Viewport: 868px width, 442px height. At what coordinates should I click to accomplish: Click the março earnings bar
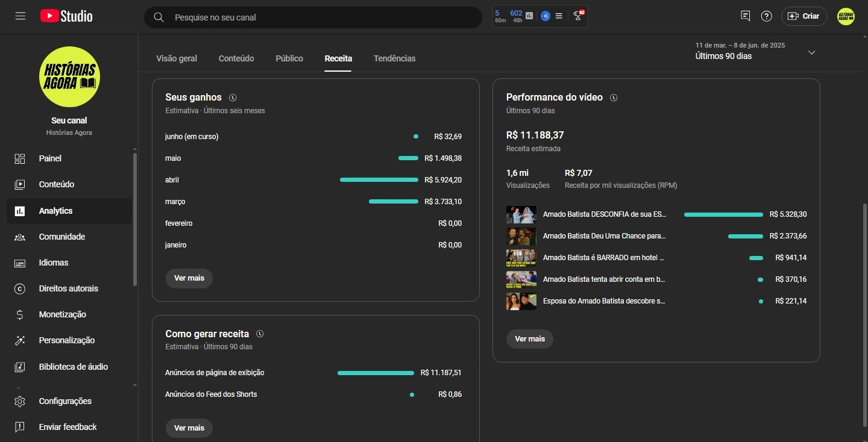click(394, 202)
